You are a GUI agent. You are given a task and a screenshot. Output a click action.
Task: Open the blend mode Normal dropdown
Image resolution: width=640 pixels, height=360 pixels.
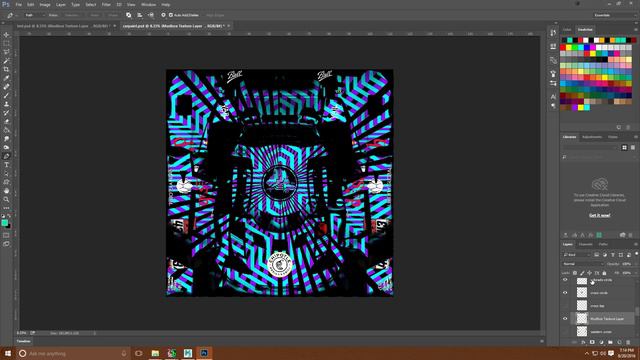click(x=582, y=264)
